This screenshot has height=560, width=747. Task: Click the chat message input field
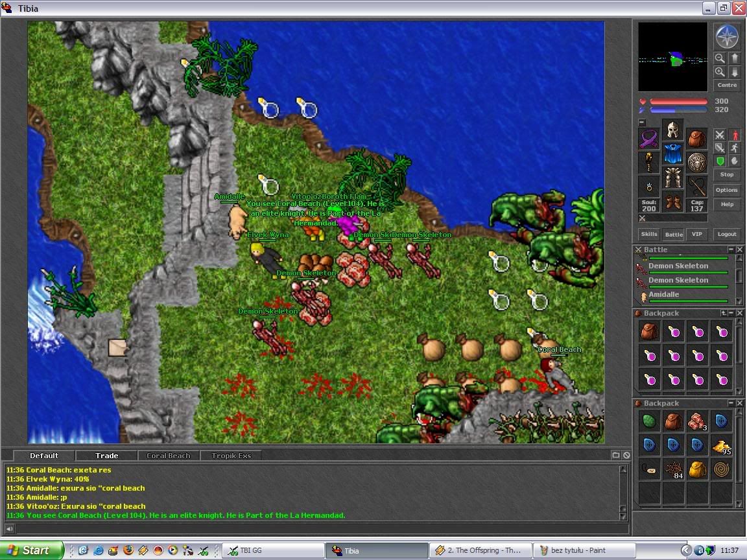(x=322, y=528)
